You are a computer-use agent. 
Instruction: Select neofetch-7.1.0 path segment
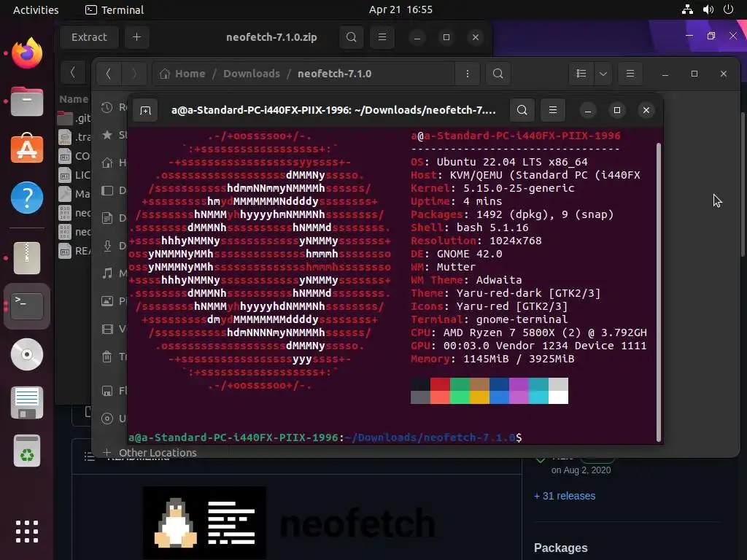[x=334, y=74]
